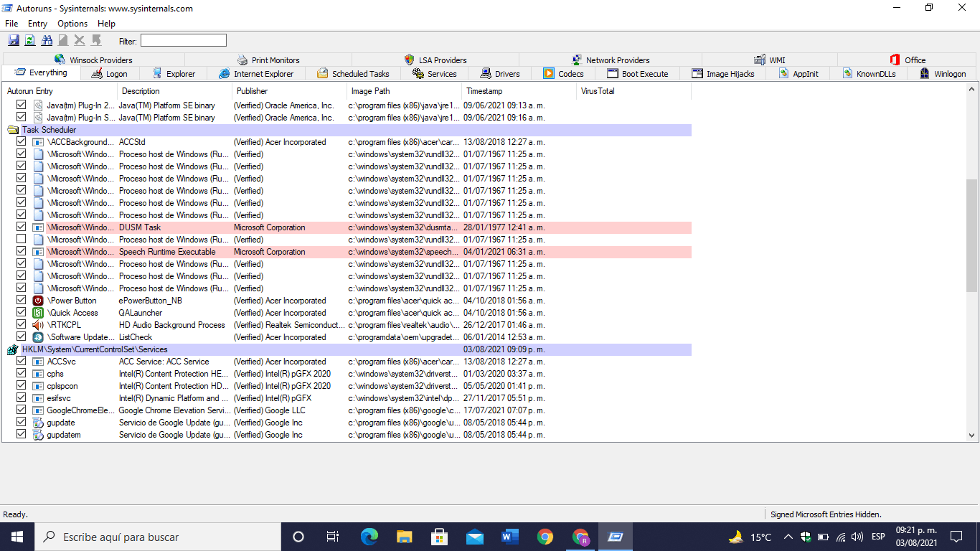Switch to the Scheduled Tasks tab
Viewport: 980px width, 551px height.
coord(352,73)
